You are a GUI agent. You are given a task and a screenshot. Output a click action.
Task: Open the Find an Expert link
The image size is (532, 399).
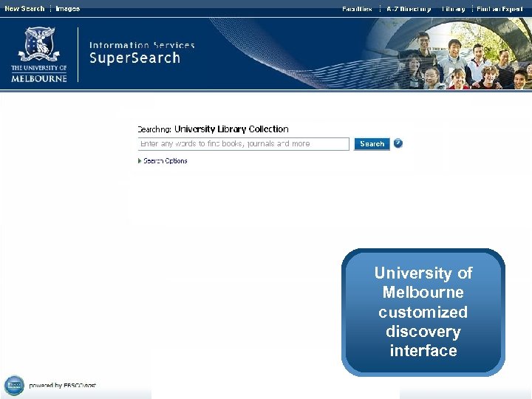499,9
